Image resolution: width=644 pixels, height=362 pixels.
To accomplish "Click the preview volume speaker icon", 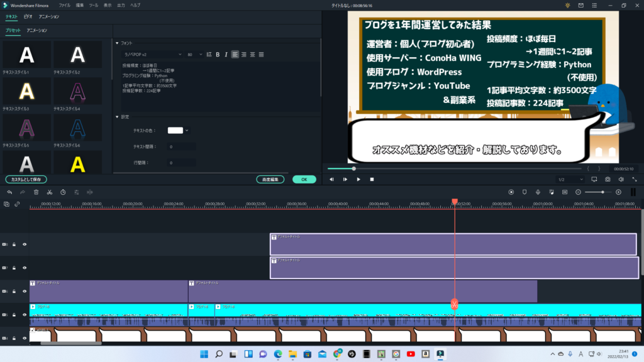I will [x=621, y=179].
